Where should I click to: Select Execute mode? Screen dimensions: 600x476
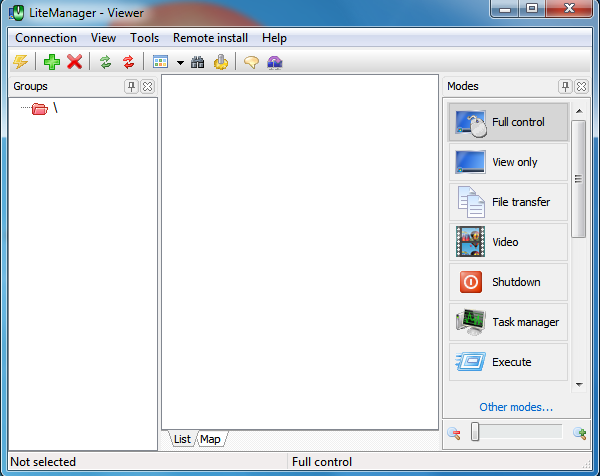[x=508, y=362]
